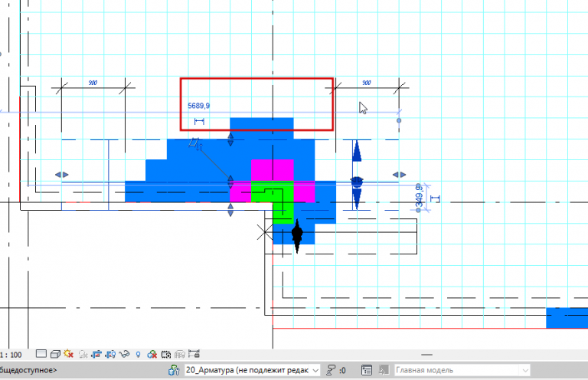Image resolution: width=588 pixels, height=380 pixels.
Task: Expand the Главная модель dropdown
Action: pyautogui.click(x=462, y=370)
